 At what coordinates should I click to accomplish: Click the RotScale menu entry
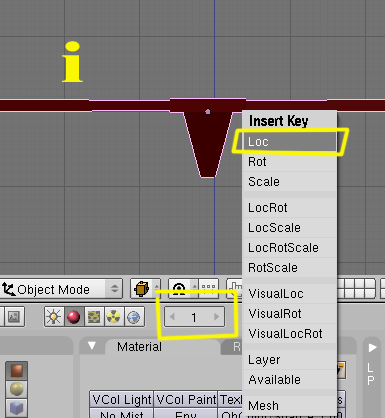(x=290, y=268)
